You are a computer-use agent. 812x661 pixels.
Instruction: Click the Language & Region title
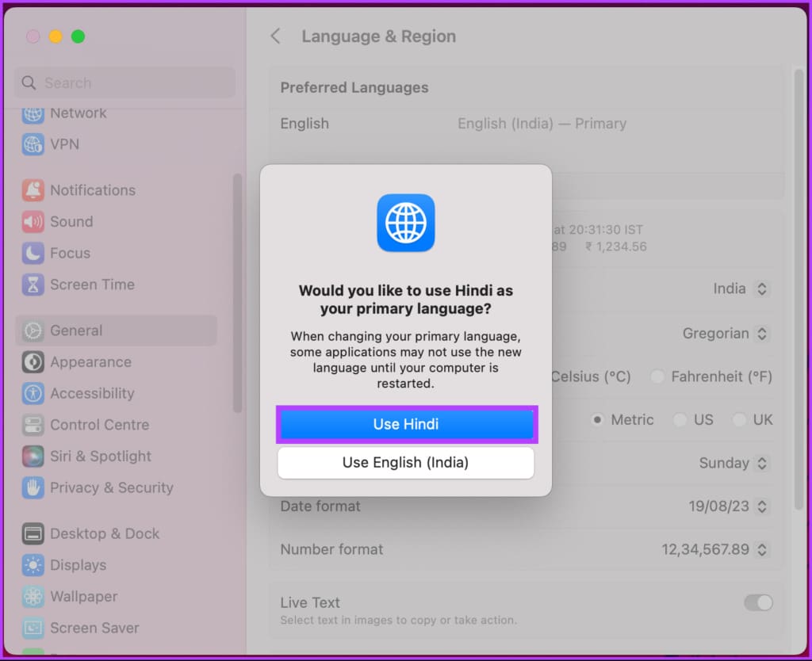point(378,36)
